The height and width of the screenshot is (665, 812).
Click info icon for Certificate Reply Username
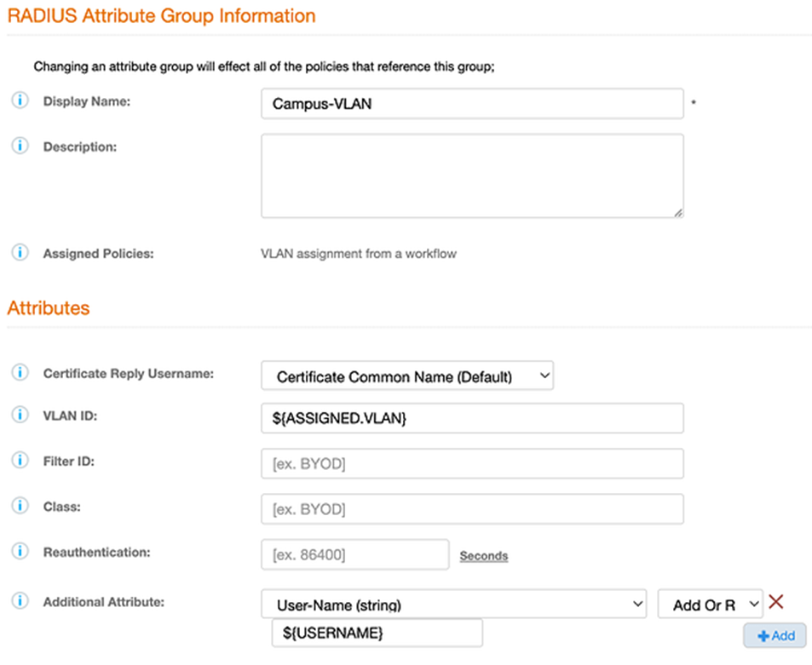pos(19,374)
